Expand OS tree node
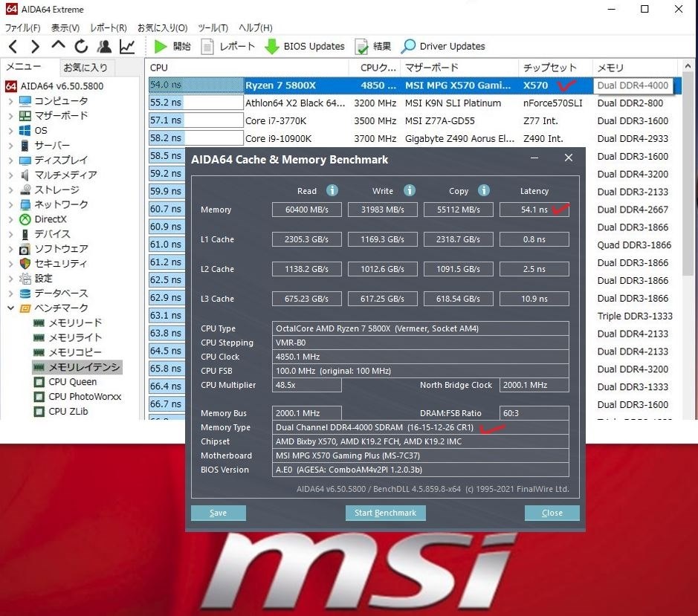Image resolution: width=698 pixels, height=616 pixels. pos(10,131)
